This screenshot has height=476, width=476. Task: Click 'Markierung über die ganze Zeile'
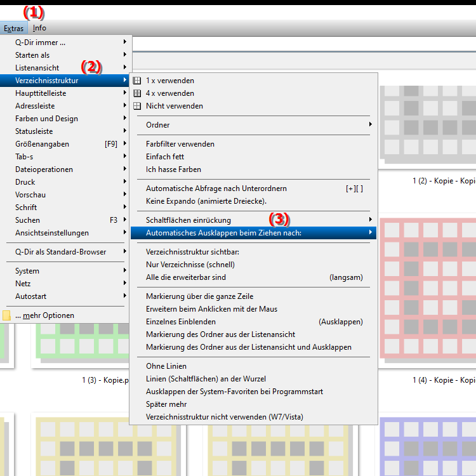pos(199,296)
